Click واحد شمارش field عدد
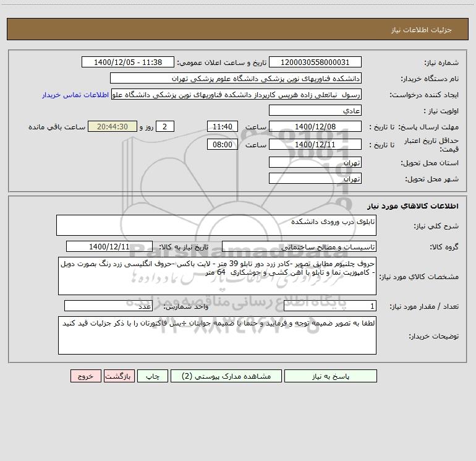The image size is (476, 461). click(108, 306)
